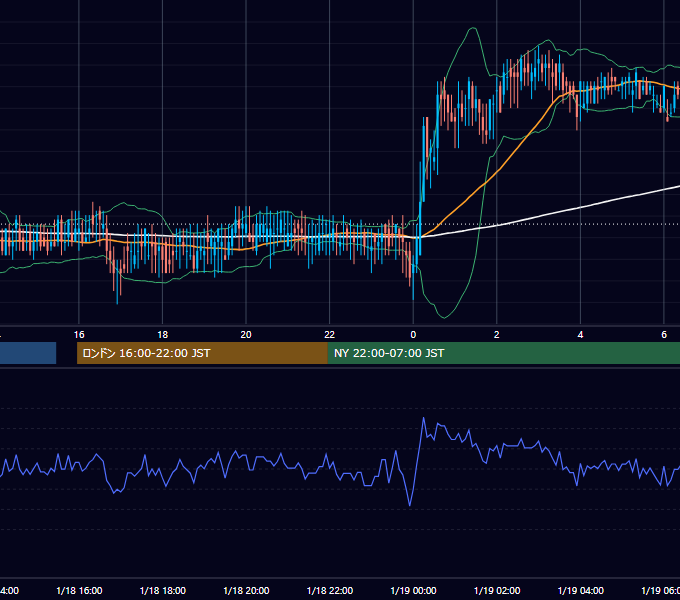Click the blue session bar before London
The height and width of the screenshot is (600, 680).
28,353
